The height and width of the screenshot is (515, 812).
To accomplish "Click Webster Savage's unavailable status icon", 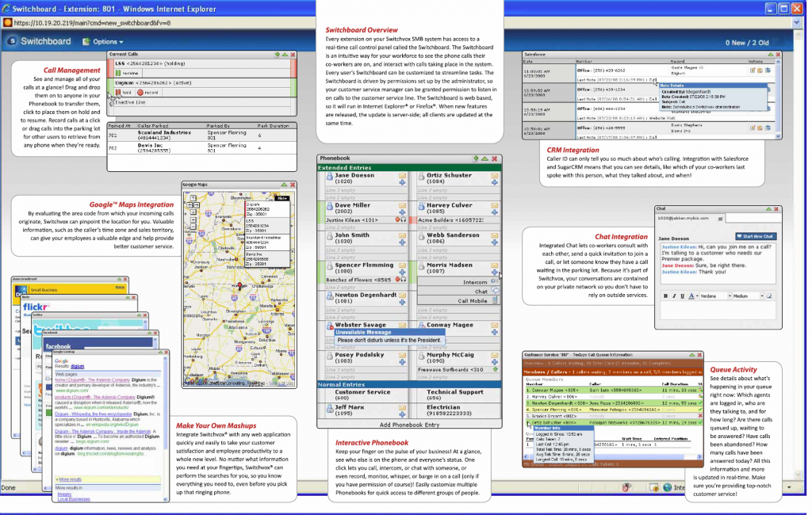I will point(330,326).
